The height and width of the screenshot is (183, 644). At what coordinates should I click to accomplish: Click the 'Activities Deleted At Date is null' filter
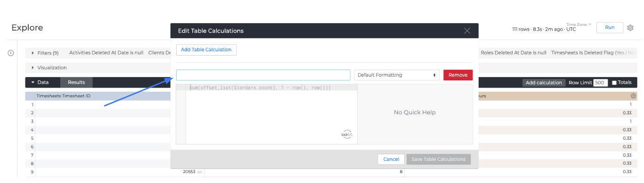106,53
